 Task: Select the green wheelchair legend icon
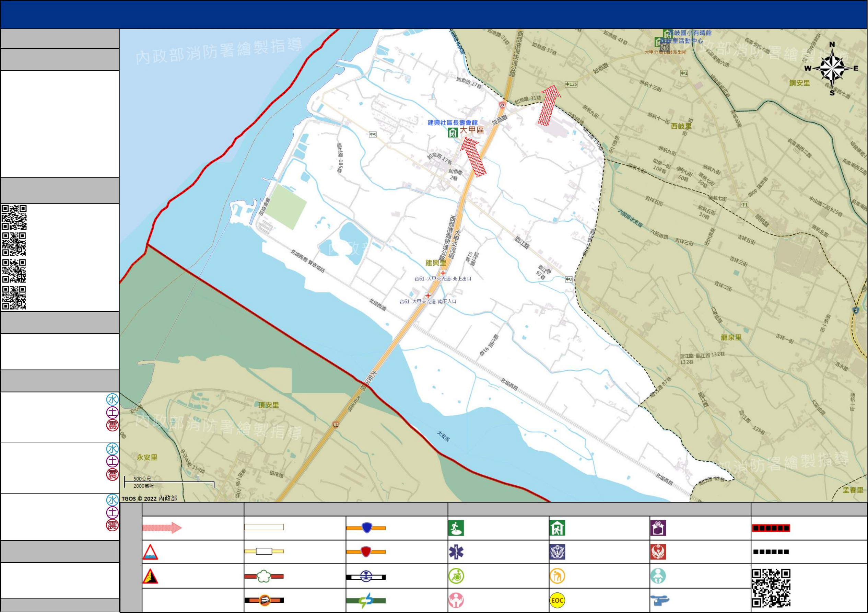click(x=456, y=576)
